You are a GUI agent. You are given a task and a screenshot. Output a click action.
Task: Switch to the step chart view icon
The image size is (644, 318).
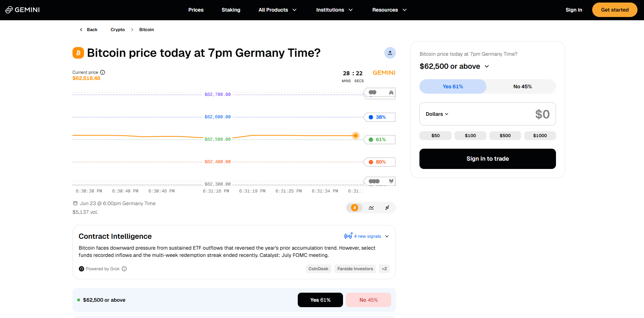click(387, 208)
